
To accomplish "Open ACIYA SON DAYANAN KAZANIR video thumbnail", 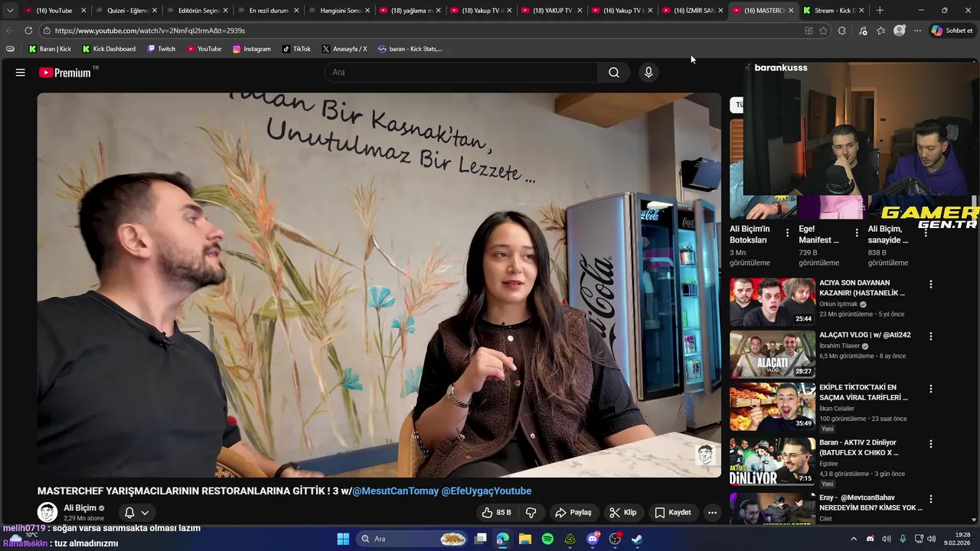I will click(x=773, y=302).
